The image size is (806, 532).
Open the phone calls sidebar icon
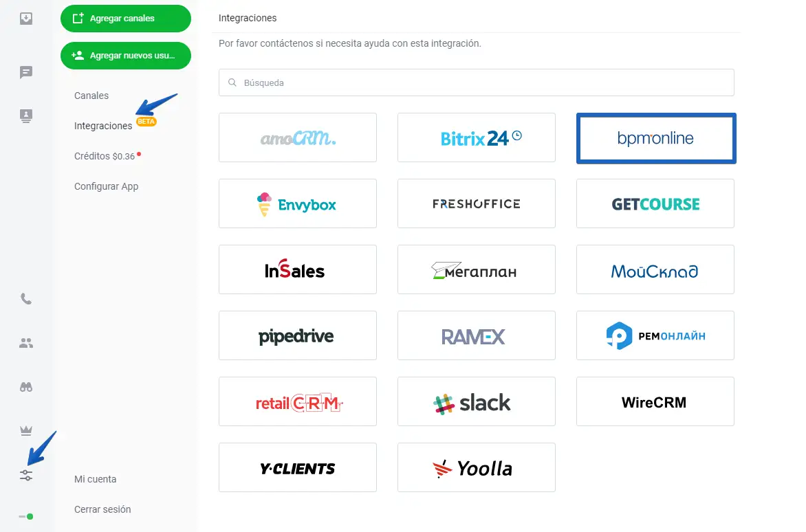25,299
